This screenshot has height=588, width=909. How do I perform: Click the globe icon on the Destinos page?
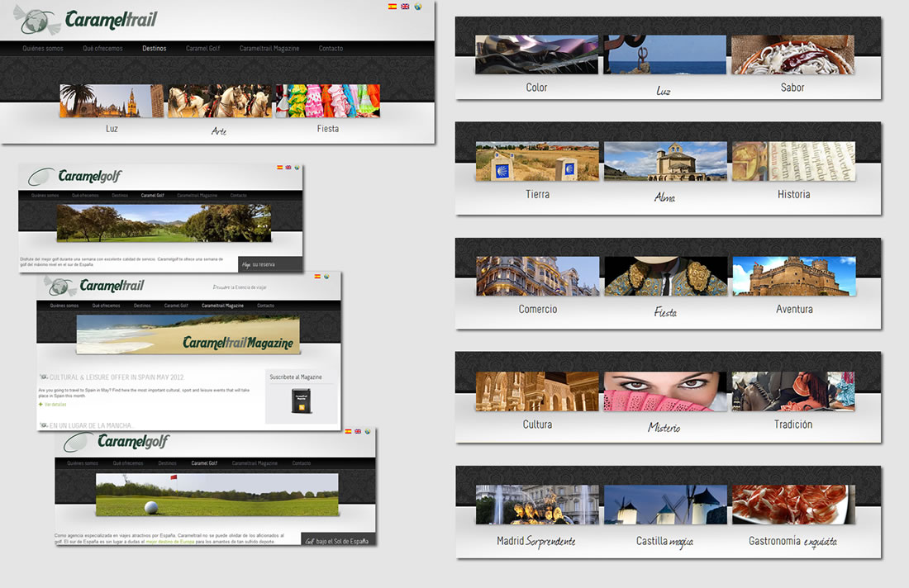[x=417, y=7]
